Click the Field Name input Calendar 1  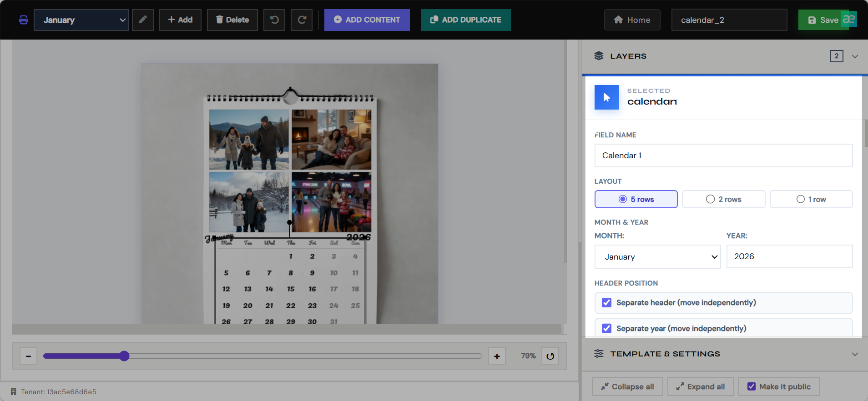(x=723, y=155)
